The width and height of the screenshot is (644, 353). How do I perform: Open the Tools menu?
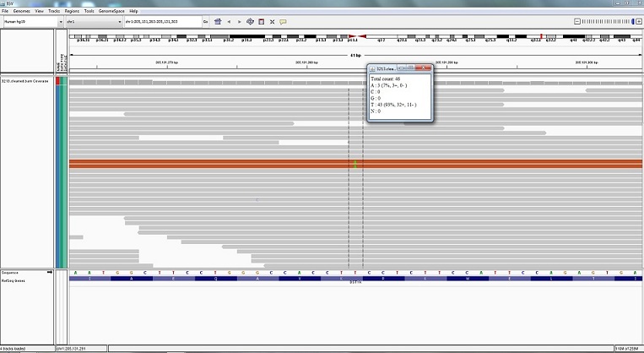click(89, 11)
